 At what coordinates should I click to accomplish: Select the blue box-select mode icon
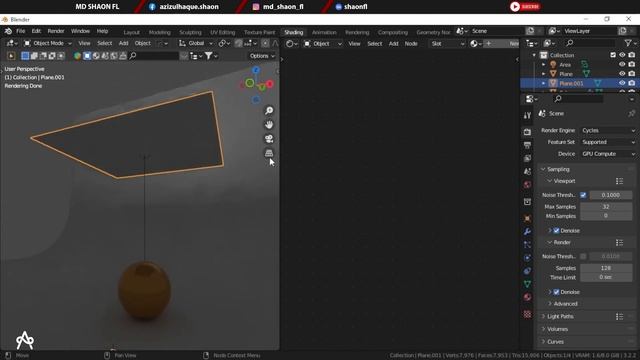tap(25, 56)
